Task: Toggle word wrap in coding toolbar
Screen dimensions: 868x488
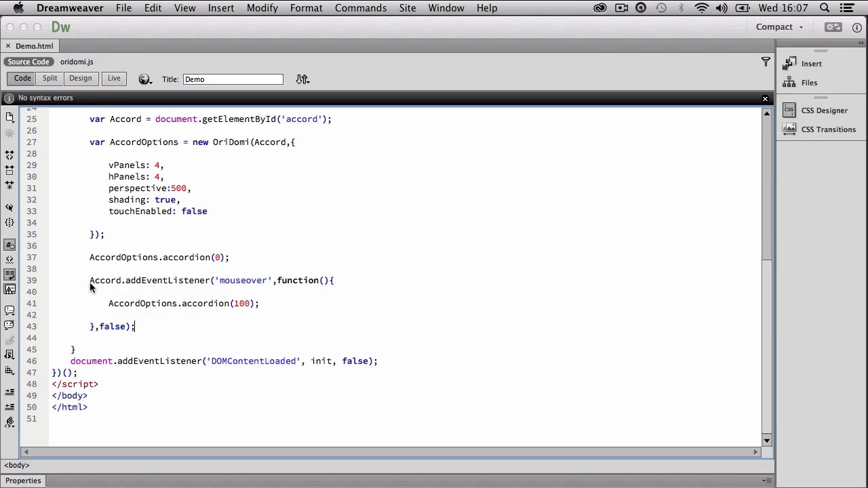Action: click(9, 274)
